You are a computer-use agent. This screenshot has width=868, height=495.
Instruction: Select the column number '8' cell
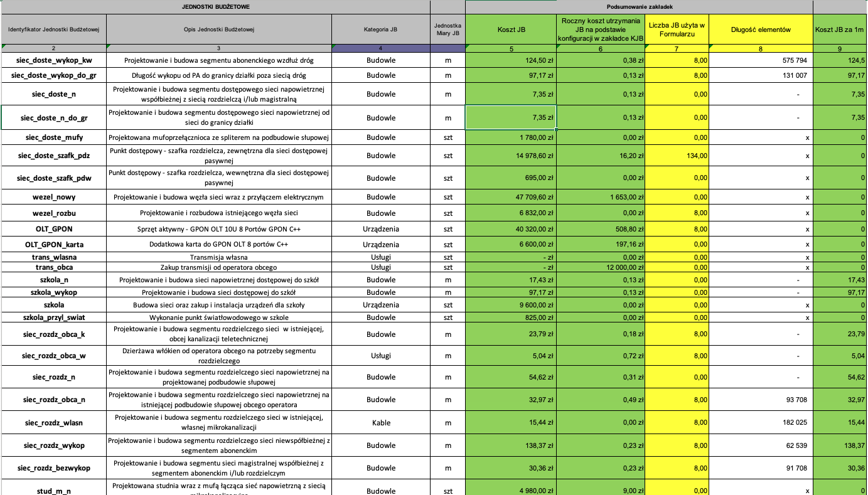coord(761,48)
